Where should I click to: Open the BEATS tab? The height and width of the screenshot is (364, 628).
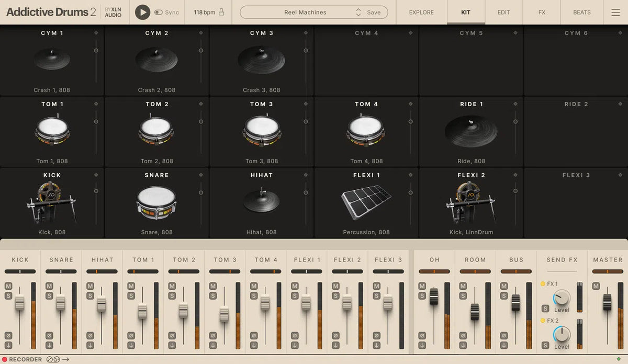tap(581, 12)
